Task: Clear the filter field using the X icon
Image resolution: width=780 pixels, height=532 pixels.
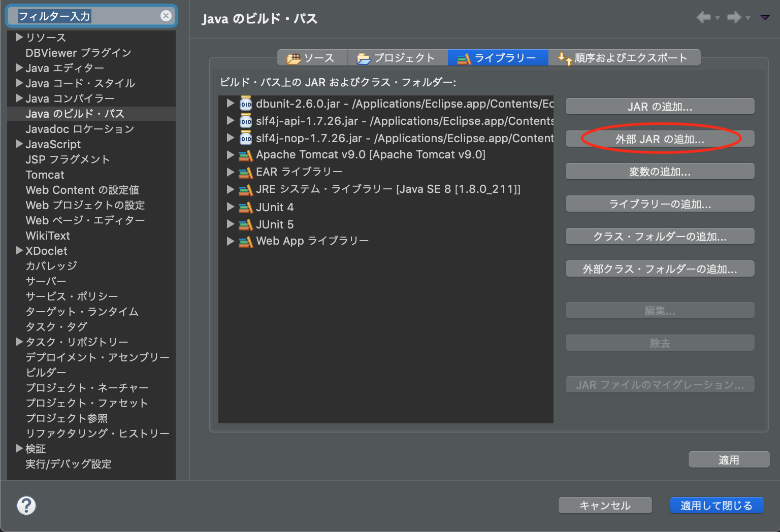Action: click(166, 16)
